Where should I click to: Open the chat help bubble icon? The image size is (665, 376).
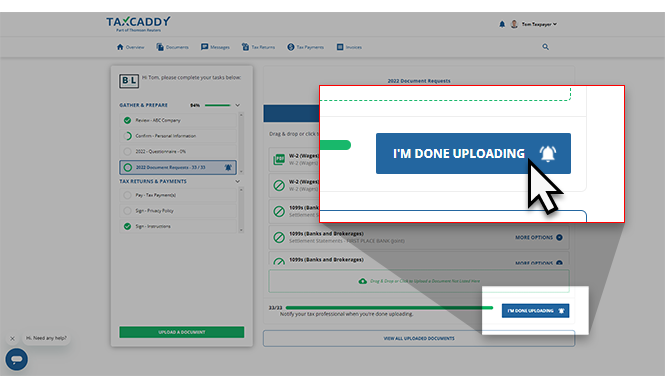click(17, 359)
